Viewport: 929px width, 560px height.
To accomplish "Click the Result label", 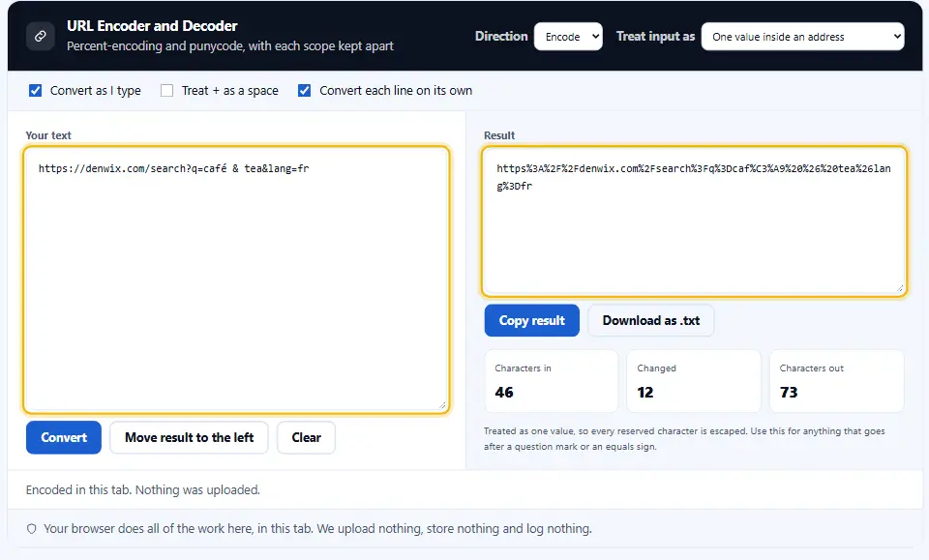I will coord(499,135).
